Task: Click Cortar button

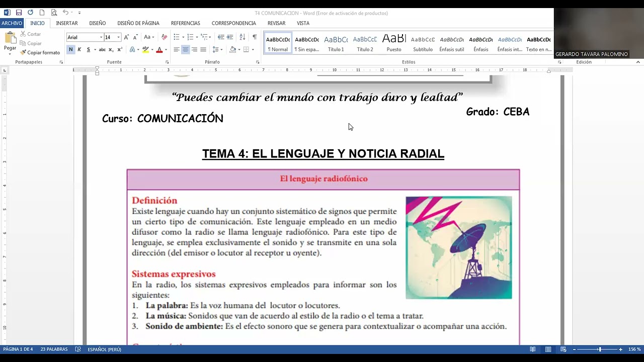Action: click(x=30, y=34)
